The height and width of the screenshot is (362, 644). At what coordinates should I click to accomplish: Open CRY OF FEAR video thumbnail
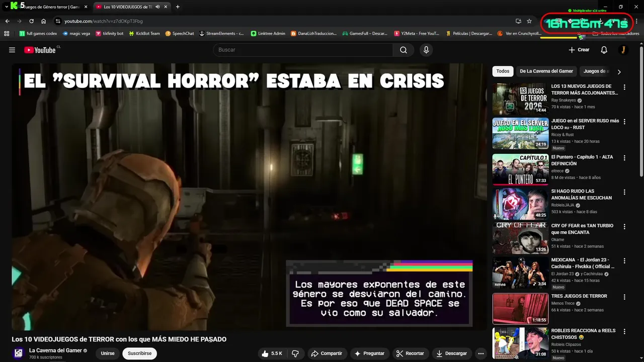[520, 238]
